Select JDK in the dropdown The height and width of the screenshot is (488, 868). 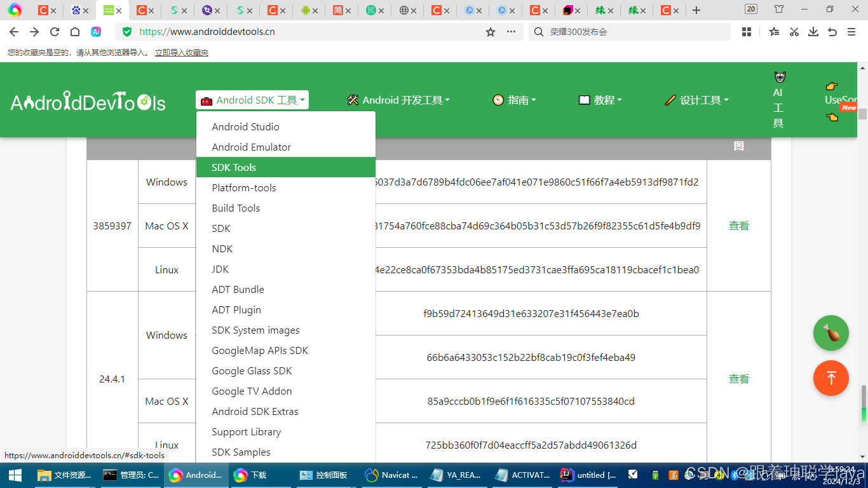coord(286,269)
